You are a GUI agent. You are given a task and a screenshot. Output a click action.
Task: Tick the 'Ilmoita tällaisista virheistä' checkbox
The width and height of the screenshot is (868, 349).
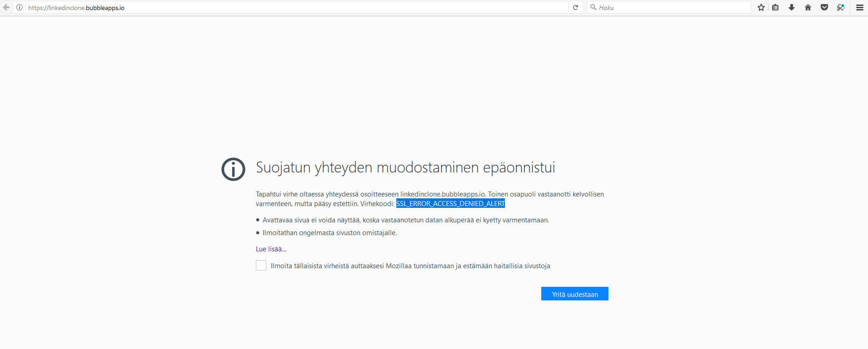pos(261,265)
